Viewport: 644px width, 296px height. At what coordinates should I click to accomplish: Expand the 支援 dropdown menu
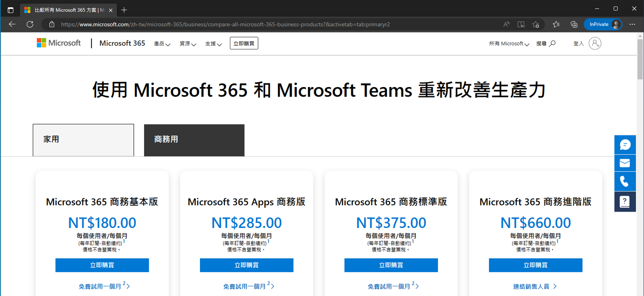(x=213, y=44)
